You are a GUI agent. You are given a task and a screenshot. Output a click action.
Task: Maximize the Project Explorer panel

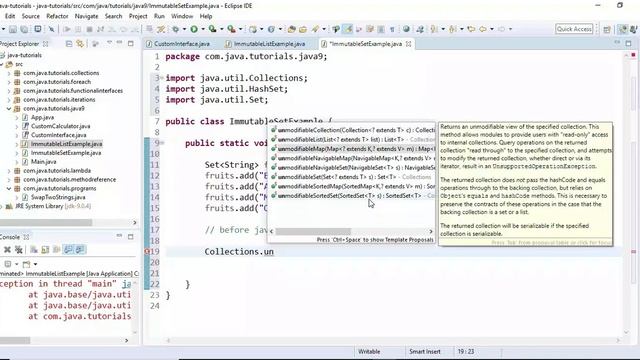click(x=131, y=43)
